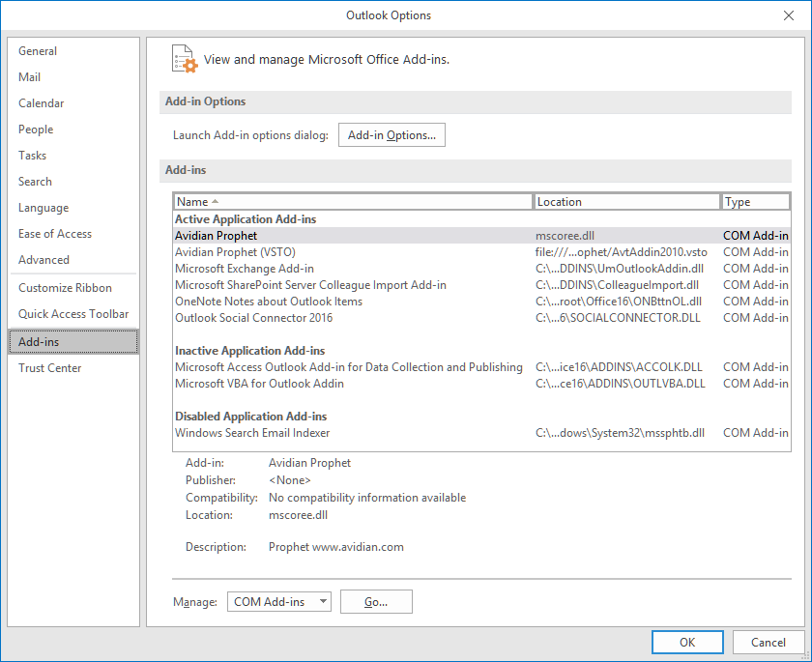
Task: Open the Manage COM Add-ins dropdown
Action: click(279, 601)
